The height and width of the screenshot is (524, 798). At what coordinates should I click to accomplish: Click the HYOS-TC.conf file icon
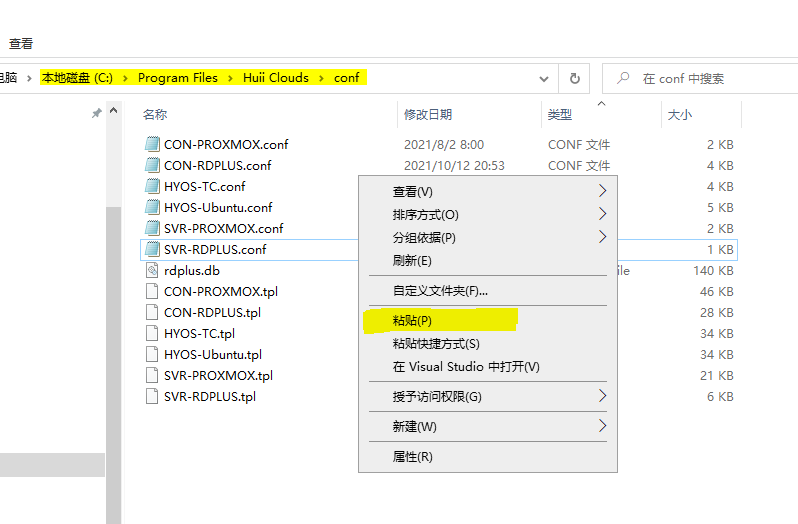coord(152,186)
